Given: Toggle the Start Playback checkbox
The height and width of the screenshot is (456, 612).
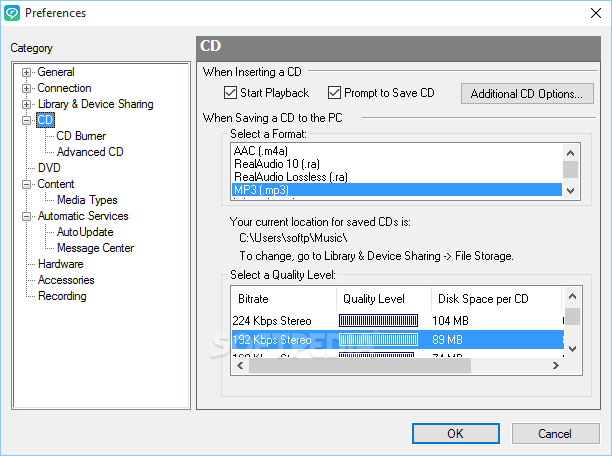Looking at the screenshot, I should [230, 93].
